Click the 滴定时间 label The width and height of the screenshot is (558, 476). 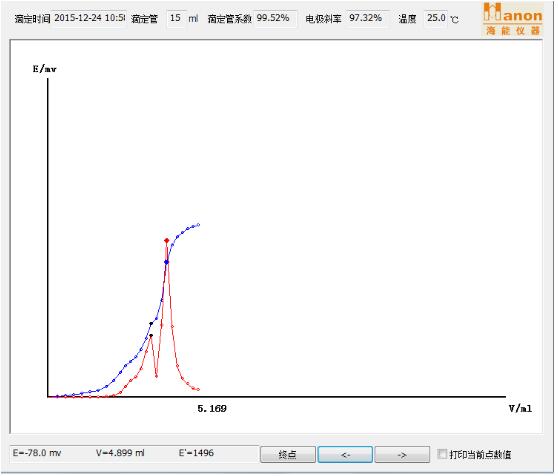[x=33, y=18]
